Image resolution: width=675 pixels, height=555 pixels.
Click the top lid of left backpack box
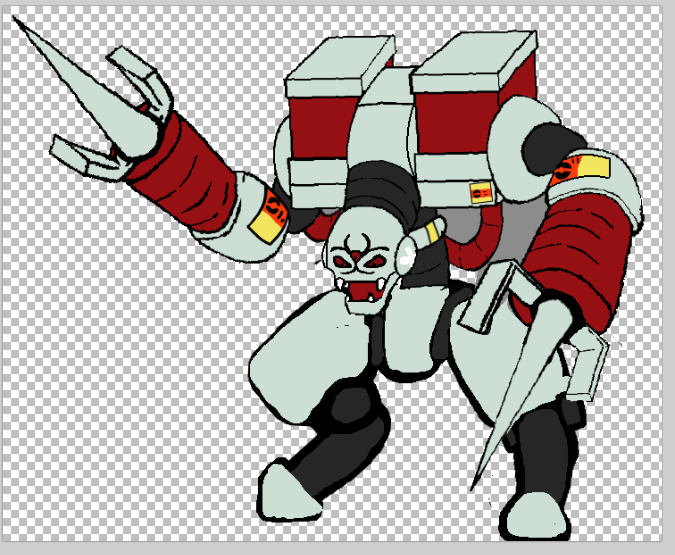click(x=340, y=68)
